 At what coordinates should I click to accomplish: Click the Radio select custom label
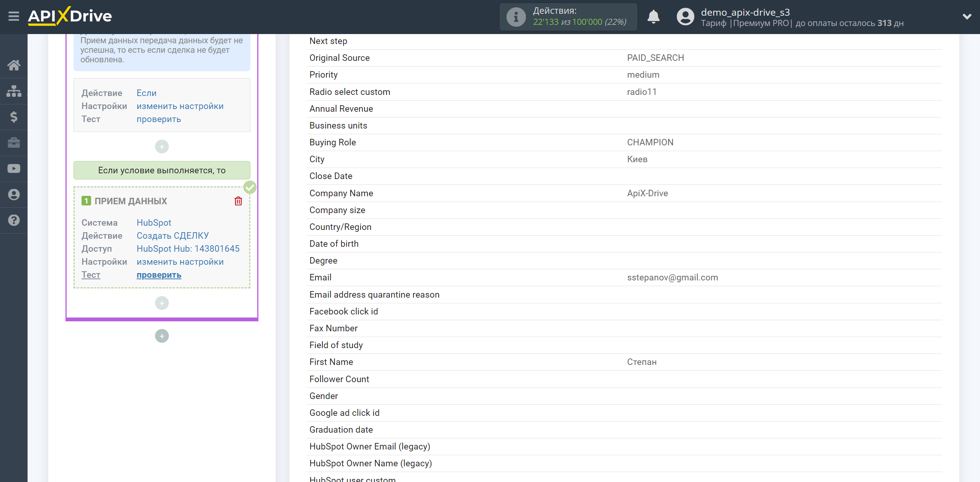pos(350,92)
